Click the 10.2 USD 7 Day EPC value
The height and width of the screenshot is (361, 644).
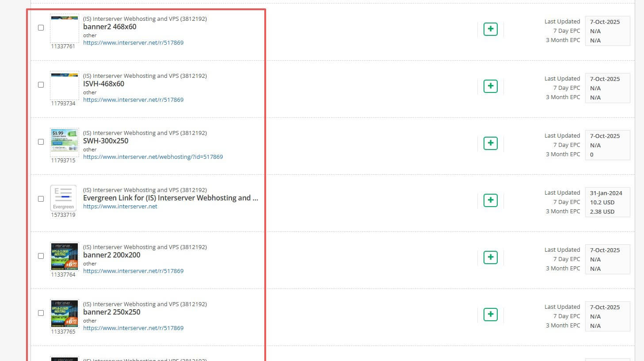coord(602,203)
